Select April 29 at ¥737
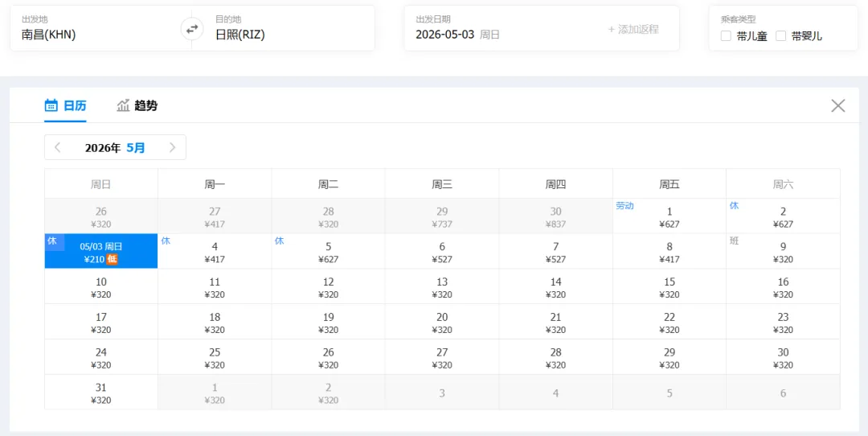 coord(442,216)
